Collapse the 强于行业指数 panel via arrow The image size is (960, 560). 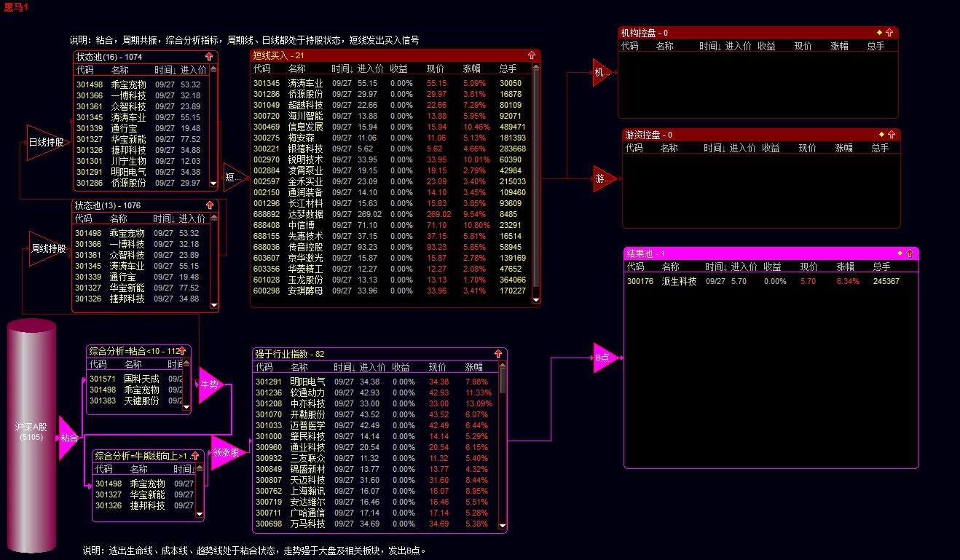(498, 354)
